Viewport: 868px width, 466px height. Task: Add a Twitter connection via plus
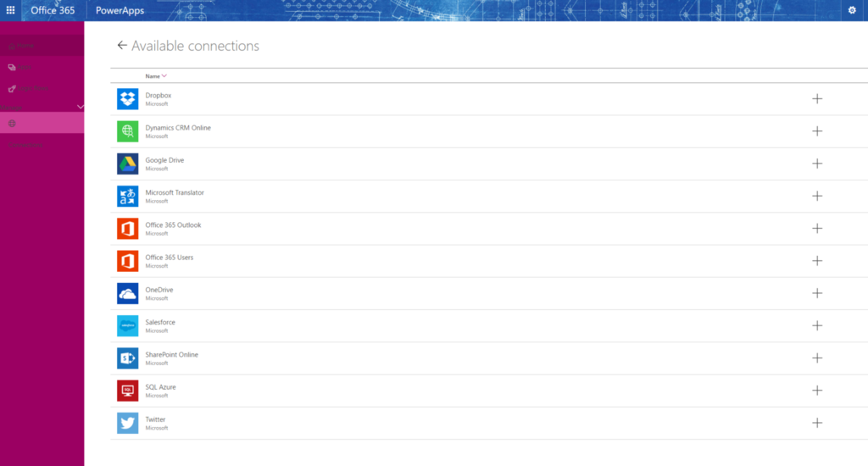817,423
